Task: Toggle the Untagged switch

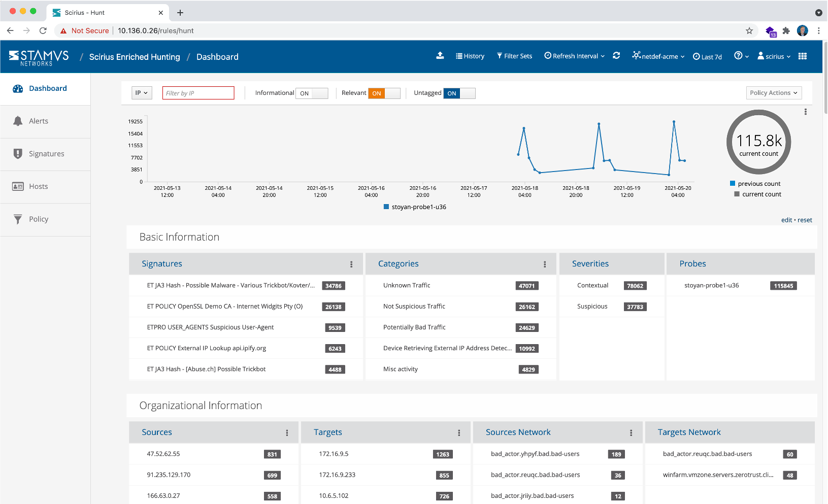Action: (459, 93)
